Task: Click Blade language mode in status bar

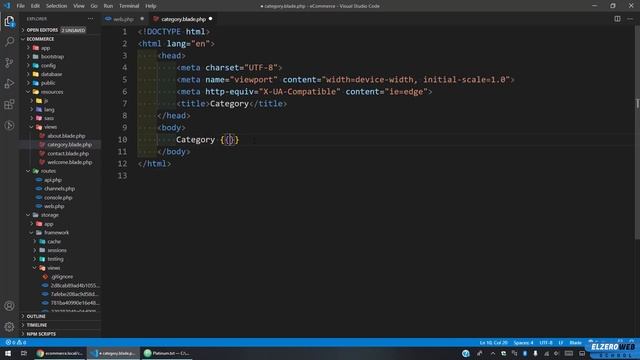Action: click(x=576, y=342)
